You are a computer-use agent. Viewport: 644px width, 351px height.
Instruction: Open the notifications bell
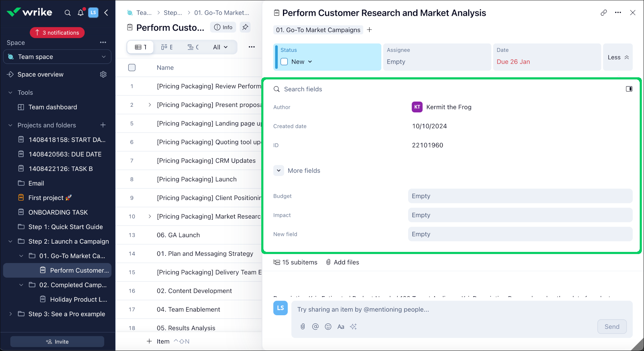tap(81, 13)
